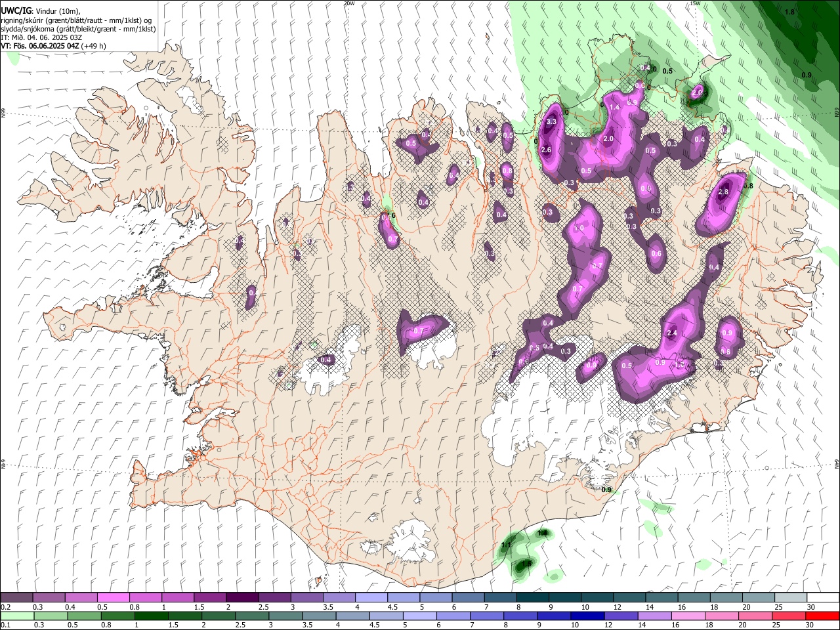Click the 4.5 label on the upper legend row

point(392,607)
